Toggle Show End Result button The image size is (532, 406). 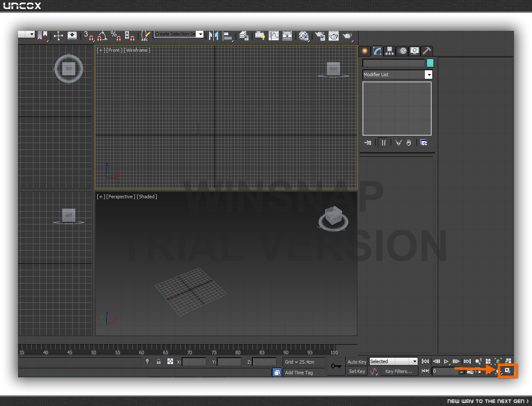(383, 143)
